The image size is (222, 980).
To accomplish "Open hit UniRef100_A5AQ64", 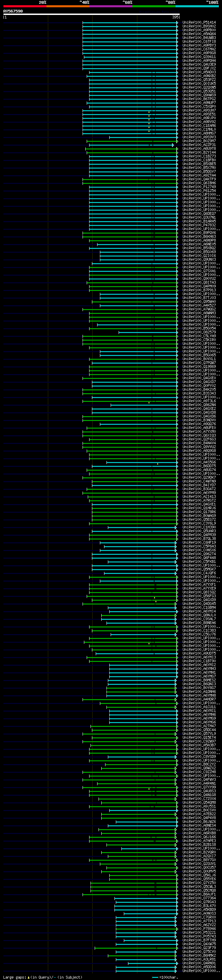I will click(199, 34).
